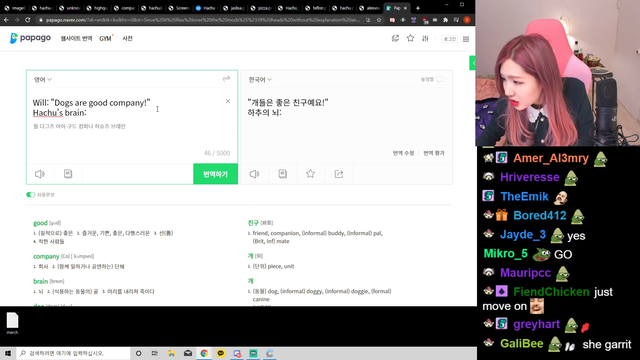Open the Papago grid apps menu
The height and width of the screenshot is (360, 640).
pyautogui.click(x=466, y=39)
